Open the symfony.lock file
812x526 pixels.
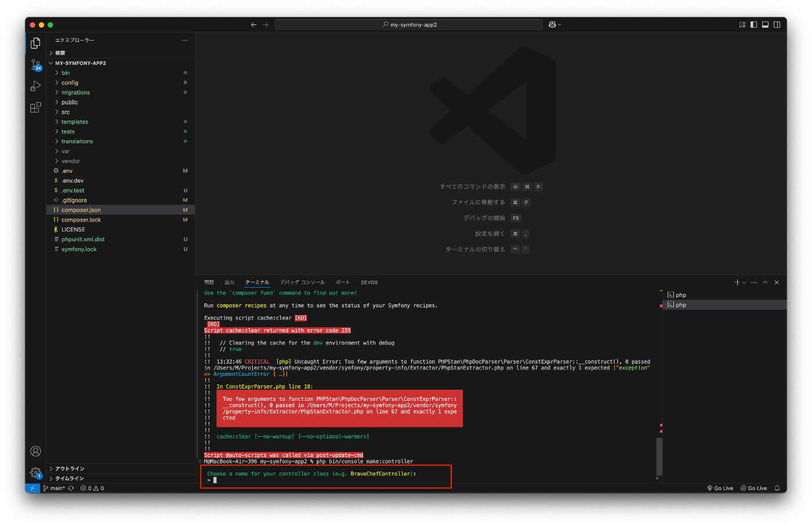pos(121,249)
